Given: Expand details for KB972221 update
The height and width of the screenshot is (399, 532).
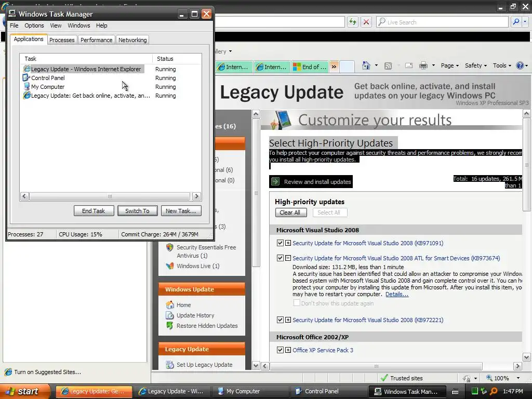Looking at the screenshot, I should coord(288,320).
